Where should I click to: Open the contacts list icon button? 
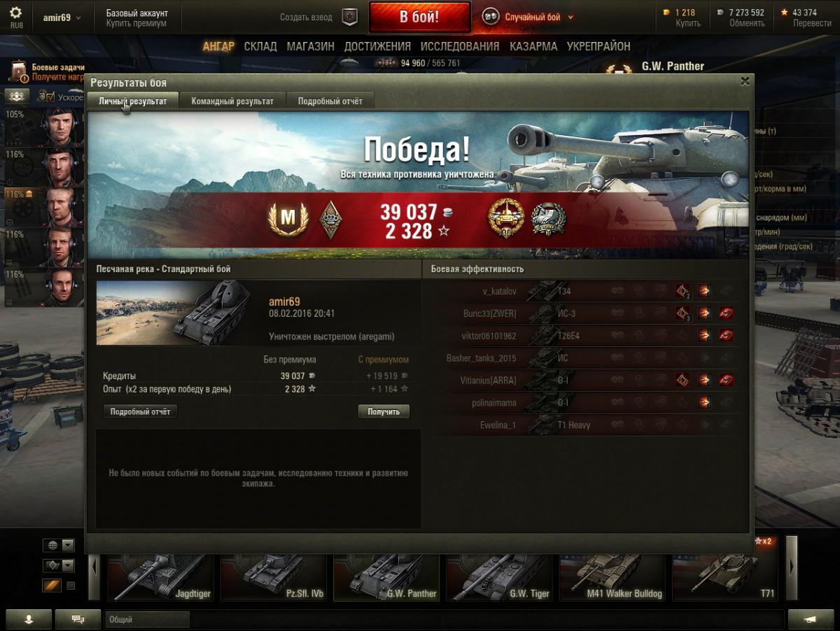tap(28, 620)
